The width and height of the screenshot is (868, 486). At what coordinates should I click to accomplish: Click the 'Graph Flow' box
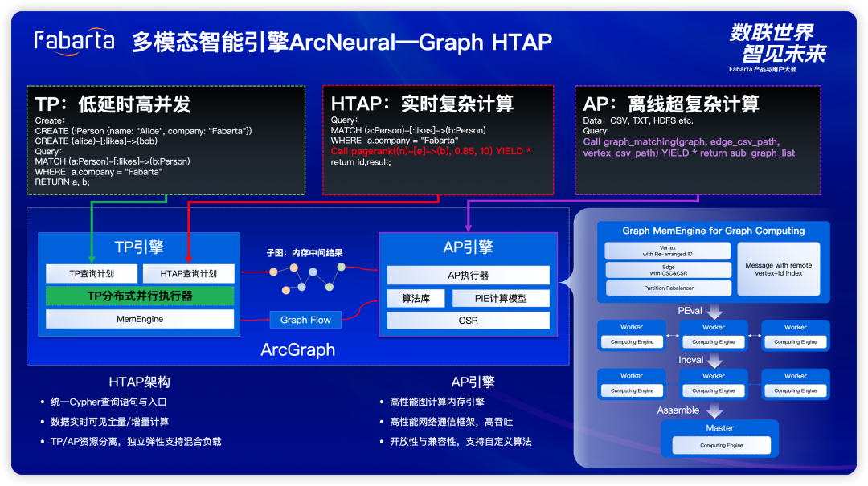(x=305, y=320)
